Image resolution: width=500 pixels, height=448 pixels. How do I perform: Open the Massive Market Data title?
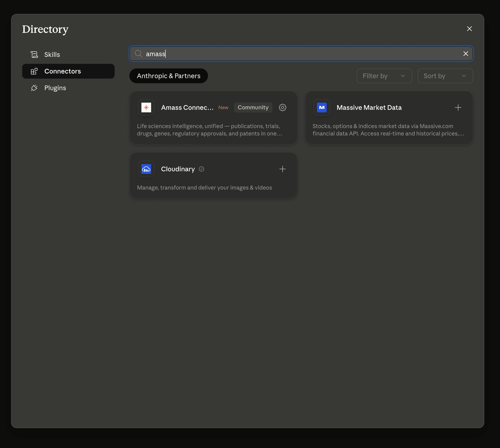click(x=369, y=107)
